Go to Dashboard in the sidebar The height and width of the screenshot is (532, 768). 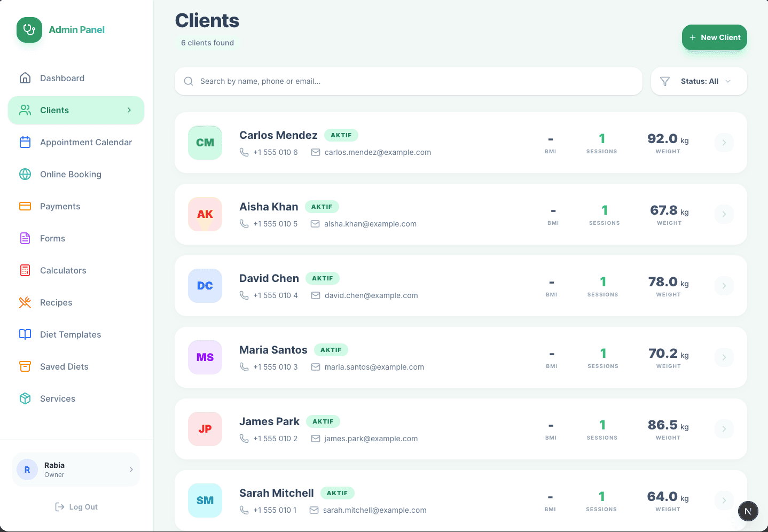pos(76,78)
